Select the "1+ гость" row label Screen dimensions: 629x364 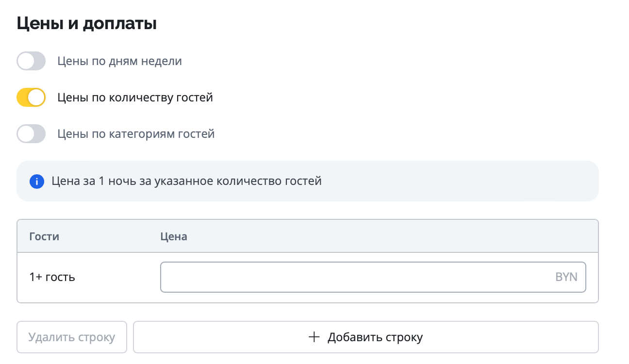click(x=52, y=277)
